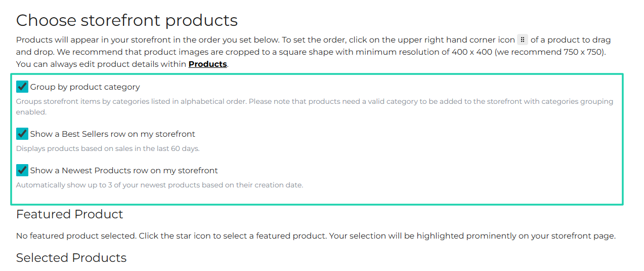The image size is (644, 271).
Task: Click 'Show a Newest Products row' label
Action: click(x=124, y=171)
